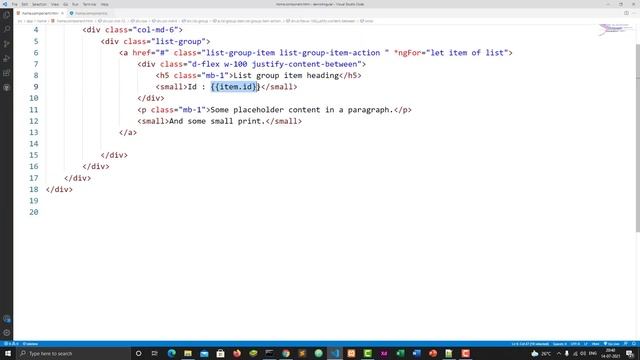
Task: Open Adobe XD from taskbar
Action: 384,353
